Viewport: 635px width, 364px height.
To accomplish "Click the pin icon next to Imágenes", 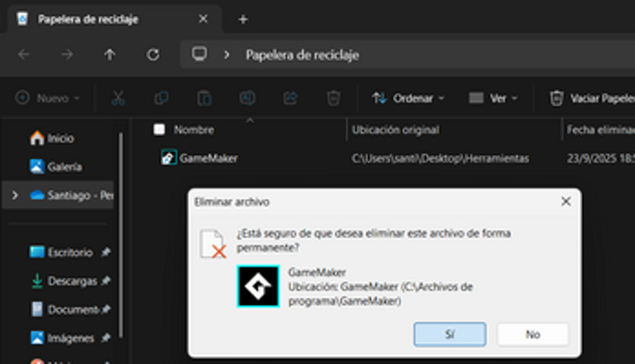I will [x=106, y=338].
